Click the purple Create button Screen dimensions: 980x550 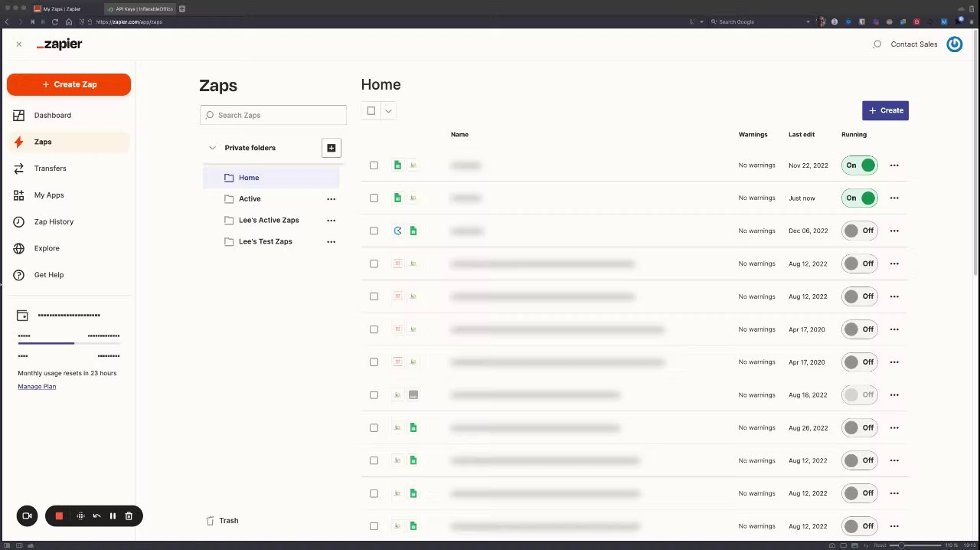pyautogui.click(x=885, y=110)
